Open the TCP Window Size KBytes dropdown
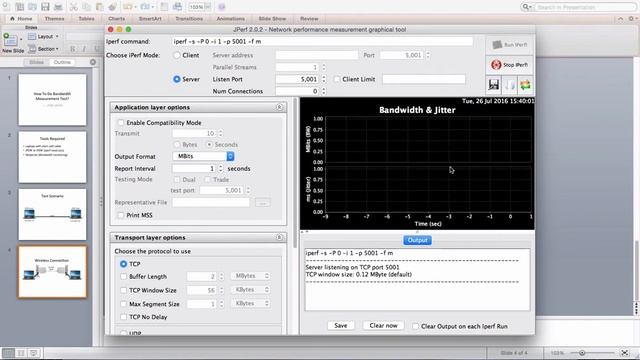Viewport: 640px width, 360px height. point(251,290)
